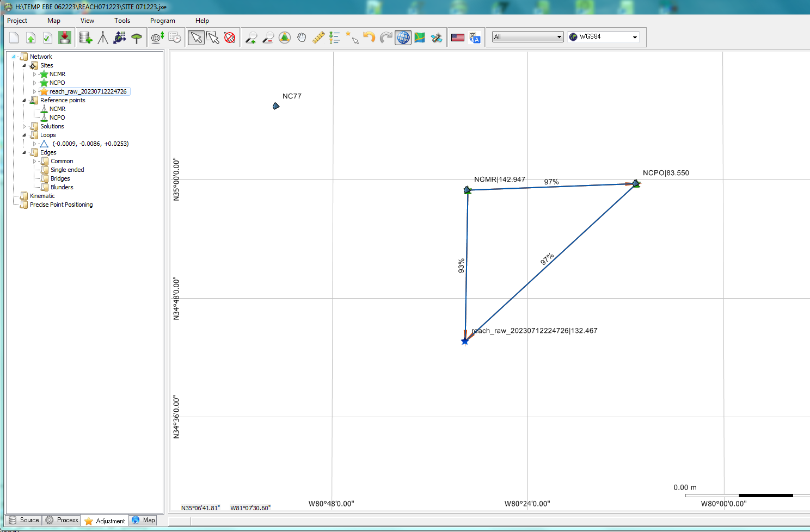Click the US flag language icon
The height and width of the screenshot is (532, 810).
pos(458,38)
